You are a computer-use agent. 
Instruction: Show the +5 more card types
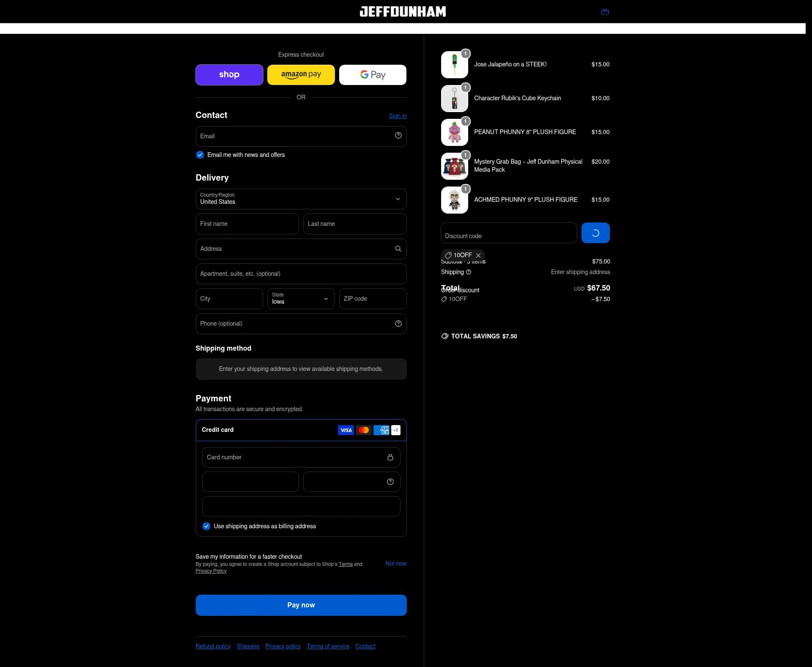click(395, 430)
